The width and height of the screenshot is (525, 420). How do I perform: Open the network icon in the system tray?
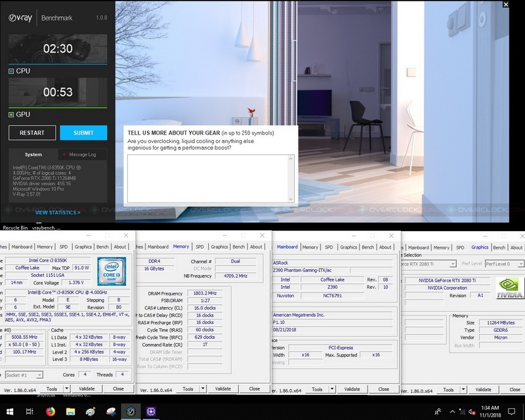(x=463, y=411)
